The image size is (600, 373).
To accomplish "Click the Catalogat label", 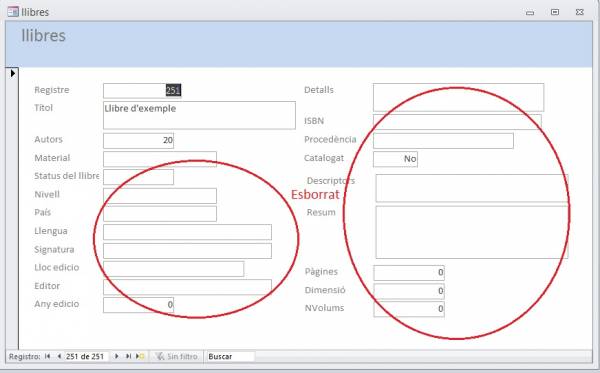I will (x=324, y=158).
